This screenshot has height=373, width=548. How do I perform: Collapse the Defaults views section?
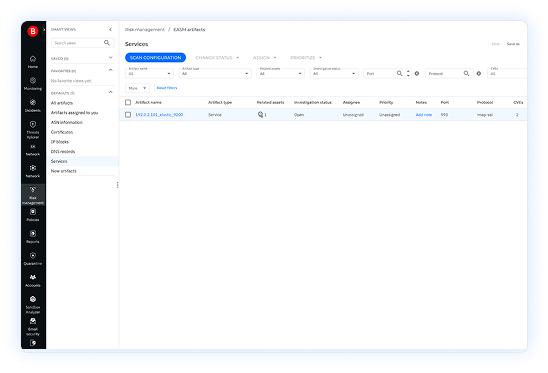(110, 92)
